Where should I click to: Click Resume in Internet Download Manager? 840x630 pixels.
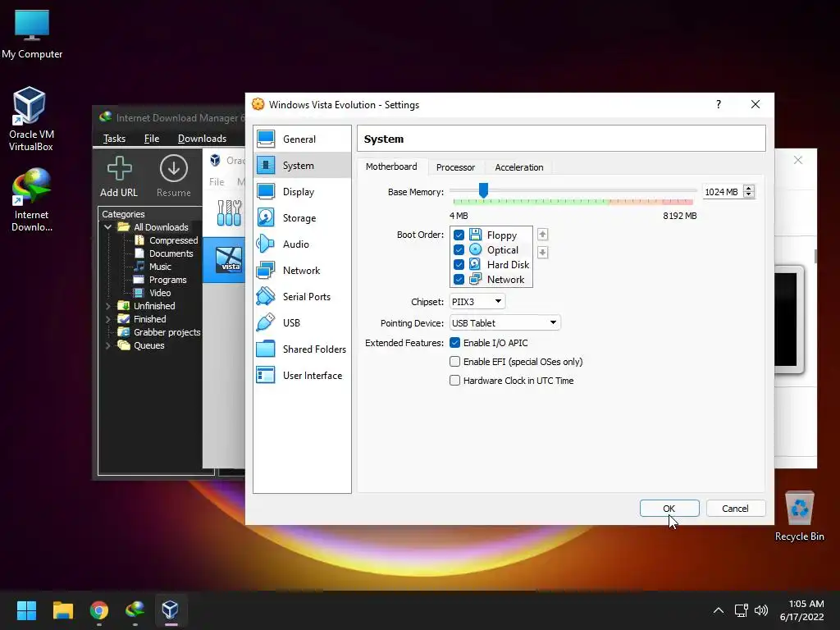click(x=174, y=177)
